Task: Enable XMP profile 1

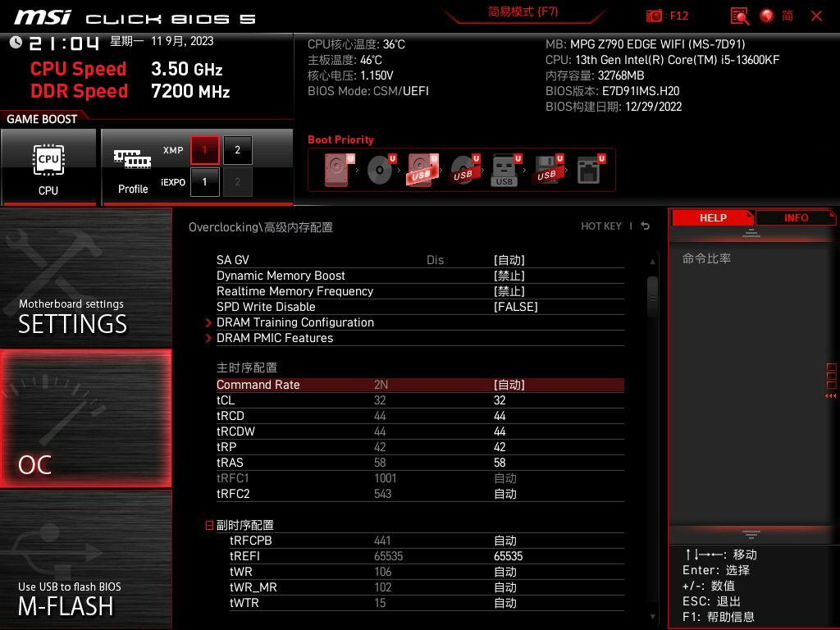Action: coord(204,150)
